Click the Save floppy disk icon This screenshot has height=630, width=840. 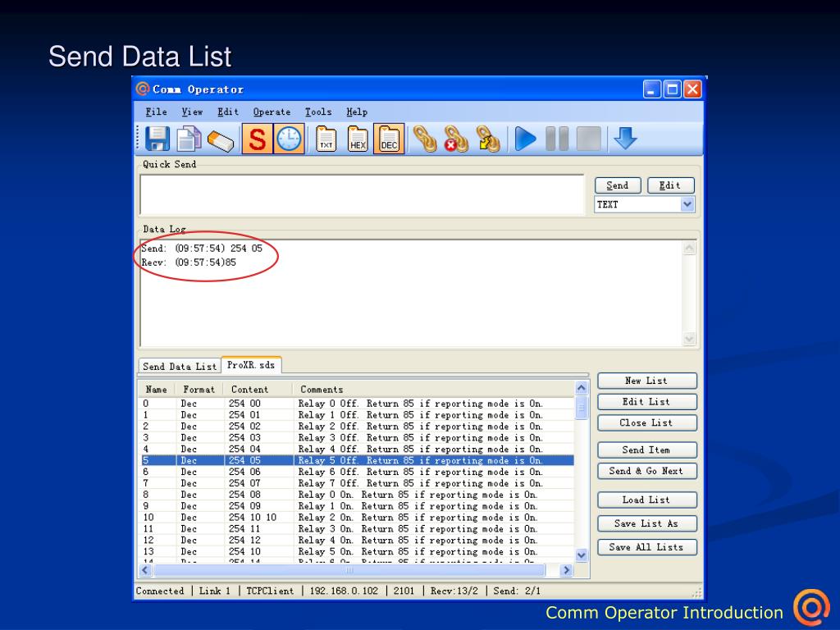[157, 139]
